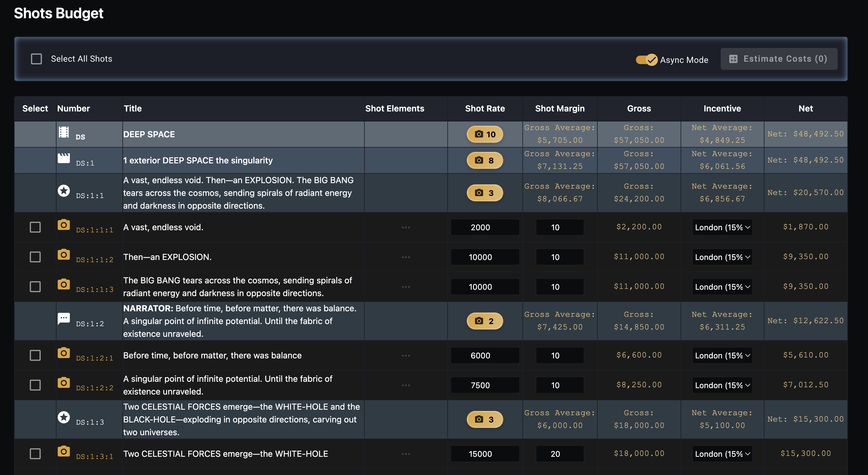868x475 pixels.
Task: Click the camera badge showing 10 shots
Action: pyautogui.click(x=484, y=135)
